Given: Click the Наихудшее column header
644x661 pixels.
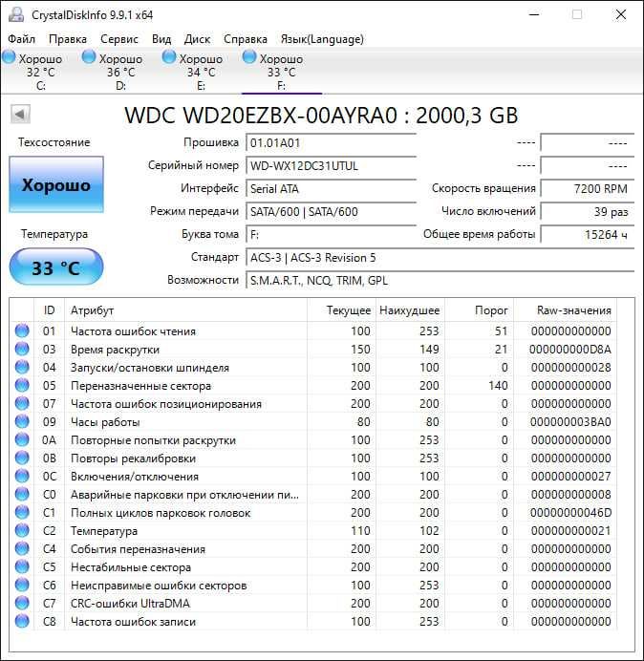Looking at the screenshot, I should (410, 310).
